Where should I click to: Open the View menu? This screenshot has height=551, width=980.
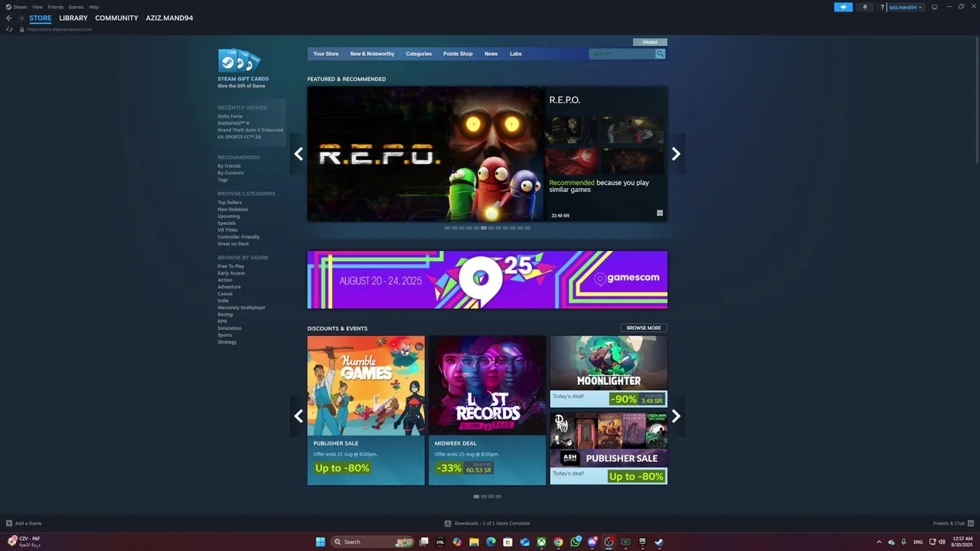tap(37, 7)
